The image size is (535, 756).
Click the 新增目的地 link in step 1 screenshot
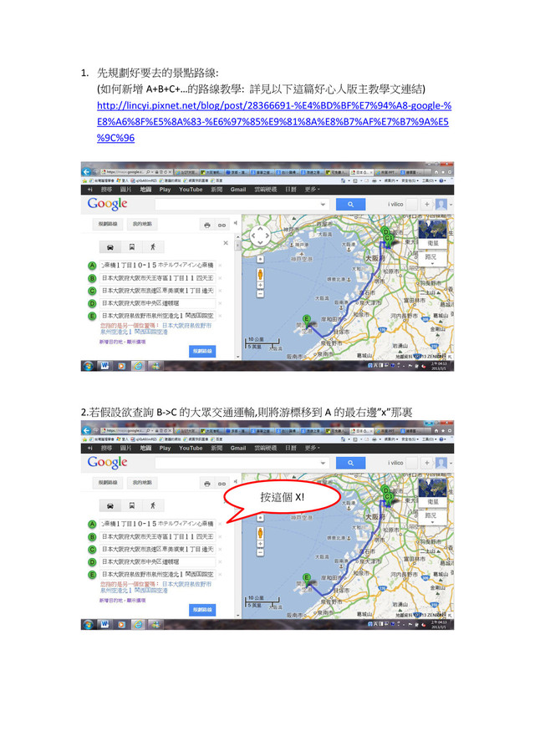coord(110,342)
